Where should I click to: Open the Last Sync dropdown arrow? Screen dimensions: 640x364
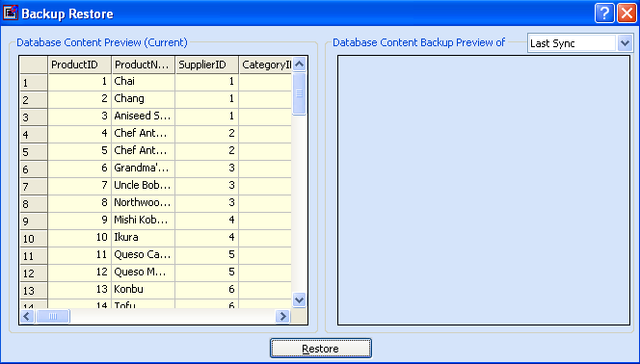pos(625,42)
